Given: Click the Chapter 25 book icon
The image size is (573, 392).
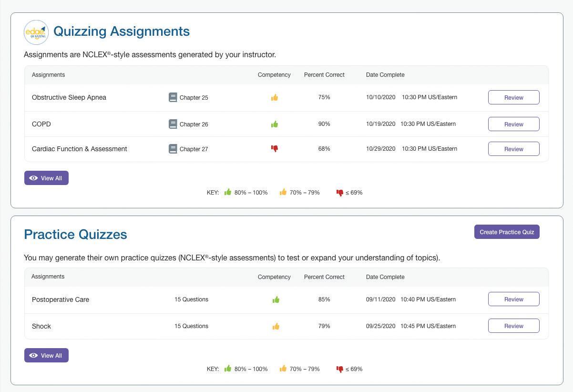Looking at the screenshot, I should coord(173,97).
